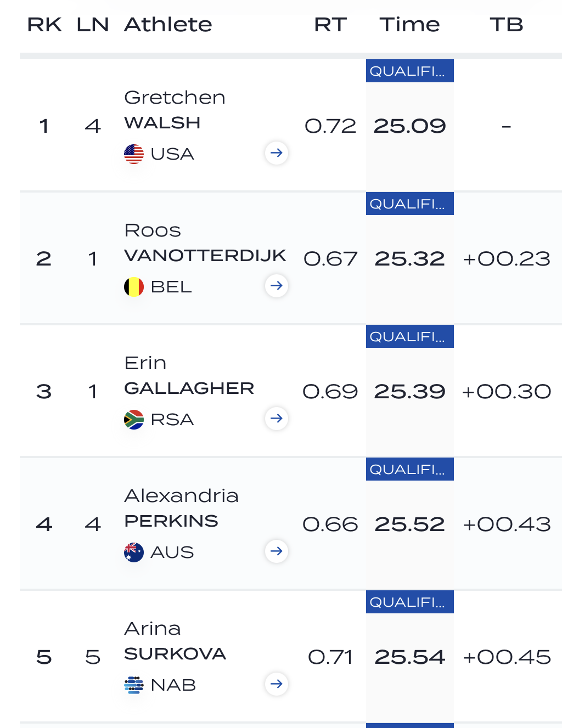The height and width of the screenshot is (728, 562).
Task: Click the RT column header
Action: 330,25
